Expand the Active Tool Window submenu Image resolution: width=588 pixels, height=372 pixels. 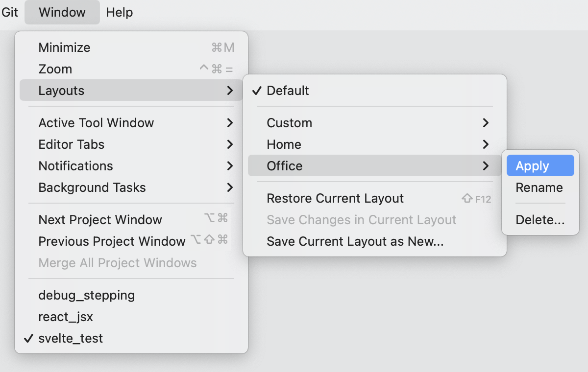click(96, 123)
